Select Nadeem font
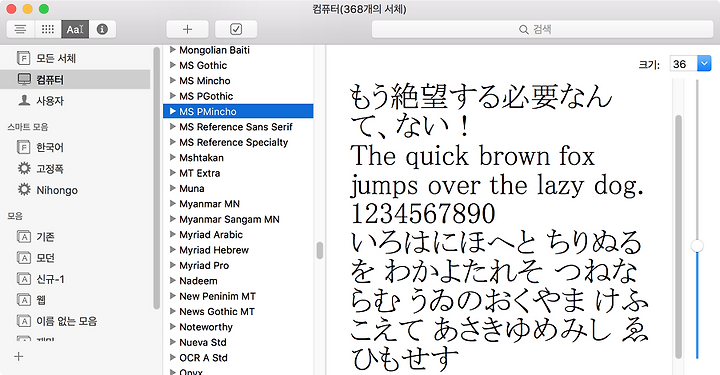 tap(238, 280)
